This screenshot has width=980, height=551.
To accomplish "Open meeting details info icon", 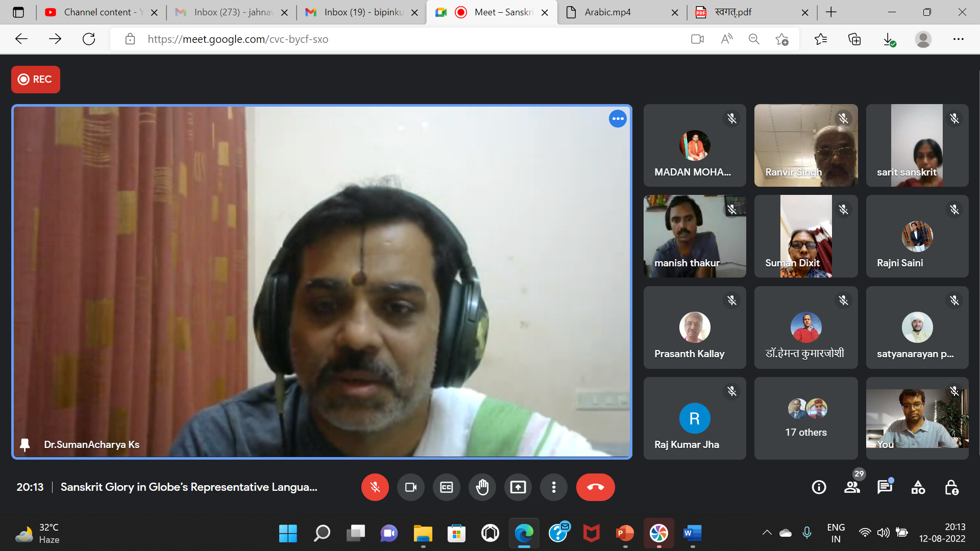I will click(x=819, y=487).
